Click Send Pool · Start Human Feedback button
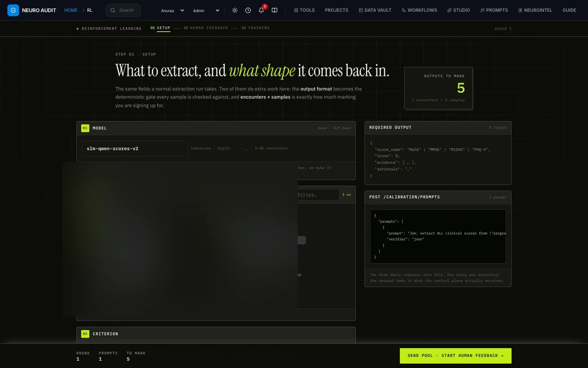 456,356
